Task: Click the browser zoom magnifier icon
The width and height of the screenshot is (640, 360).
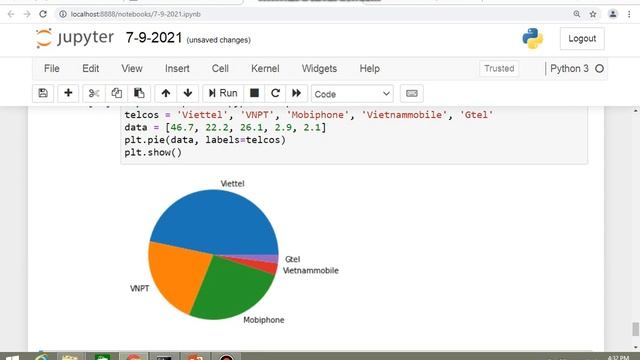Action: [577, 14]
